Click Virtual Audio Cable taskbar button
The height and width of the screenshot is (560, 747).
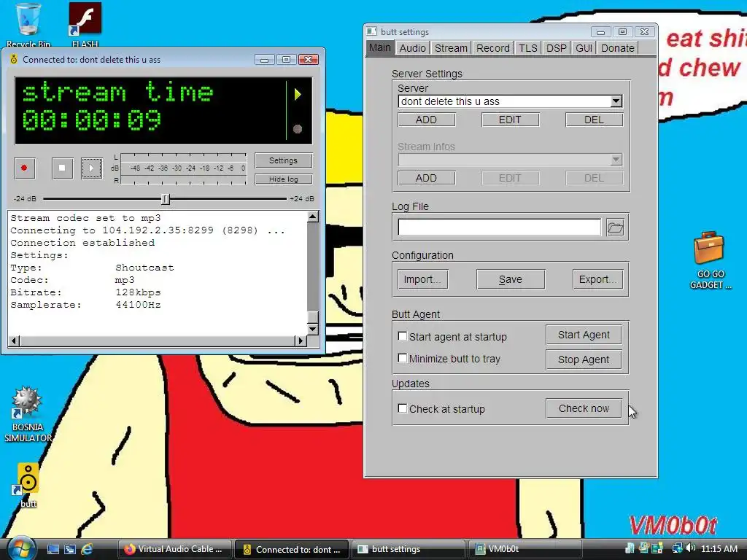pyautogui.click(x=175, y=549)
